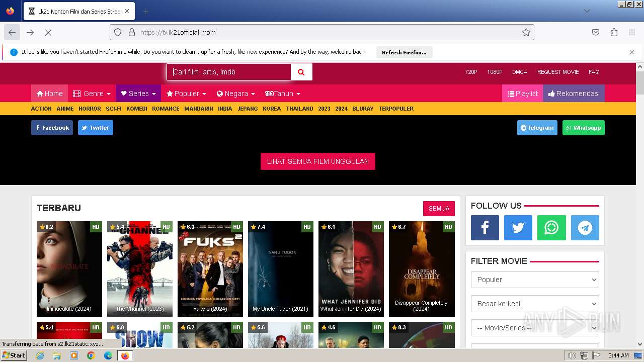Open the Populer filter select box

pos(535,280)
